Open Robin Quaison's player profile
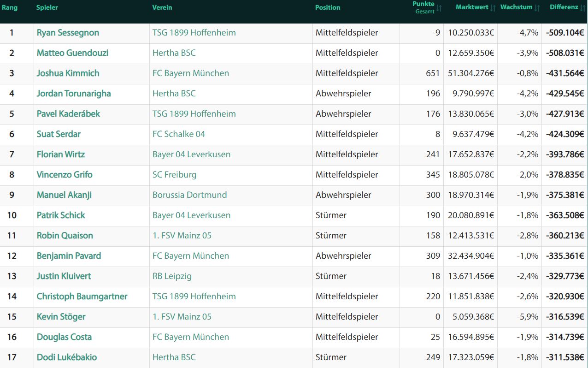The width and height of the screenshot is (588, 368). [x=65, y=236]
